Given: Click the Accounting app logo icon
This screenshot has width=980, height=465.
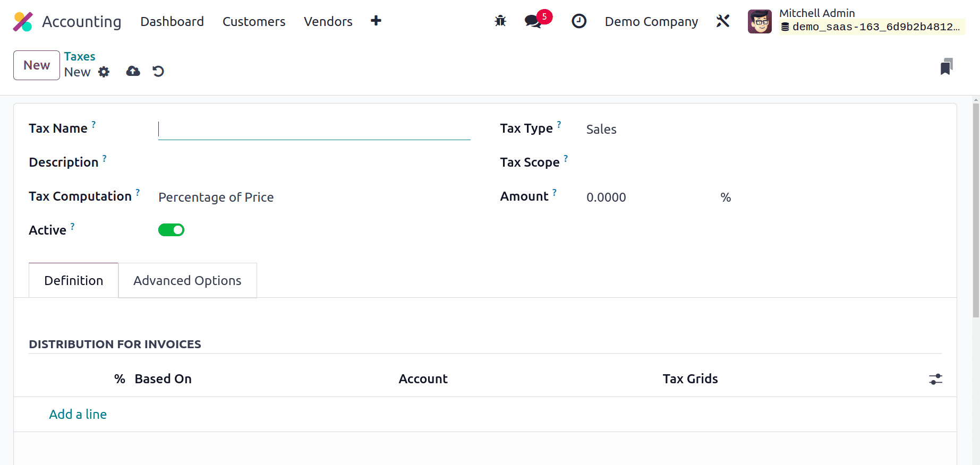Looking at the screenshot, I should [x=23, y=22].
